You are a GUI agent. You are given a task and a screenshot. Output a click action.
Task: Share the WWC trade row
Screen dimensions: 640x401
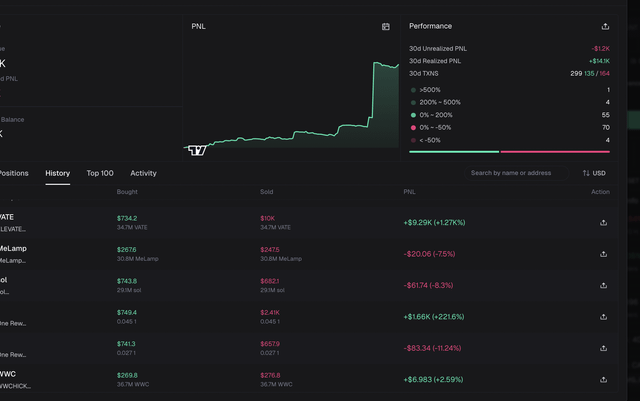[x=603, y=380]
